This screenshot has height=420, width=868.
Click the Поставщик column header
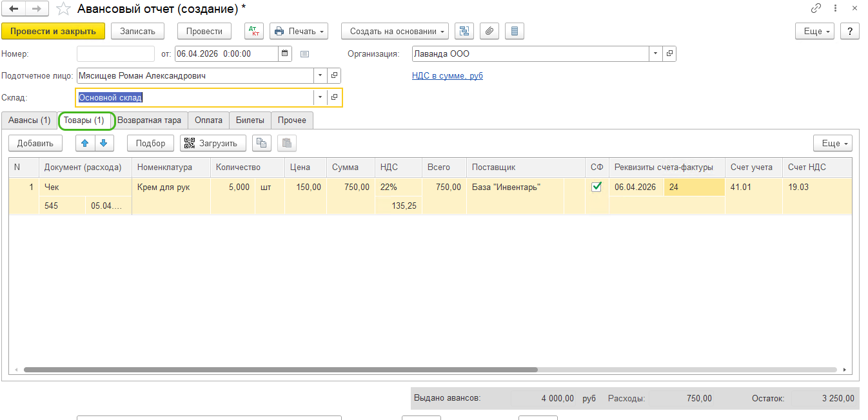pos(526,167)
